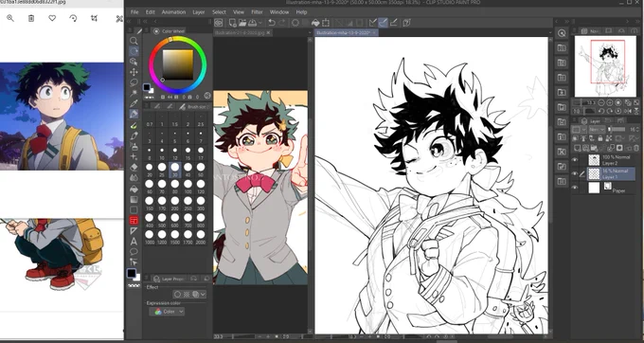Click zoom out button in Navigator panel
The width and height of the screenshot is (644, 343).
click(x=601, y=102)
